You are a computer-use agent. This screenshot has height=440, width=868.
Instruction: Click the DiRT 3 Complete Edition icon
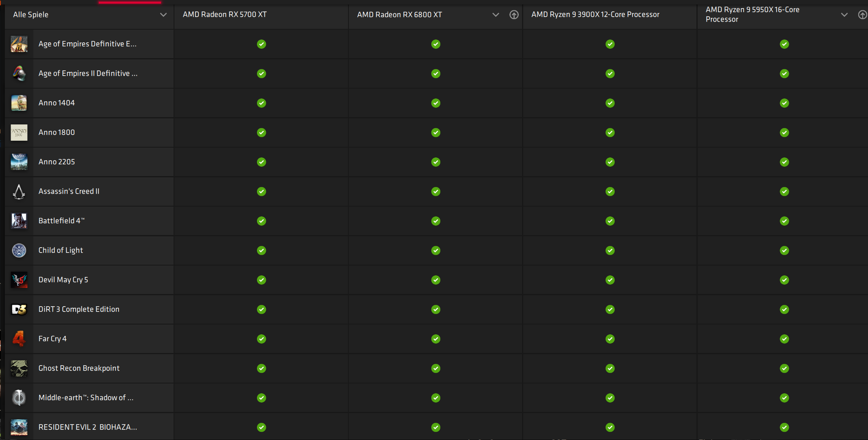(x=19, y=309)
